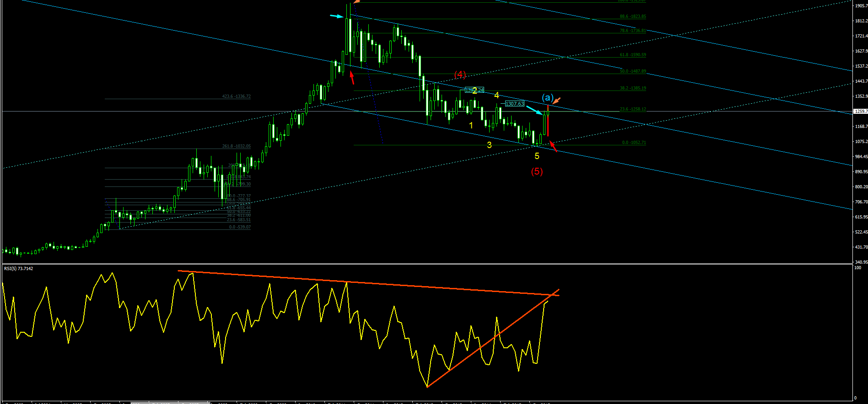Select the Fibonacci label 261.8 -1032.05
This screenshot has height=404, width=868.
[x=237, y=146]
